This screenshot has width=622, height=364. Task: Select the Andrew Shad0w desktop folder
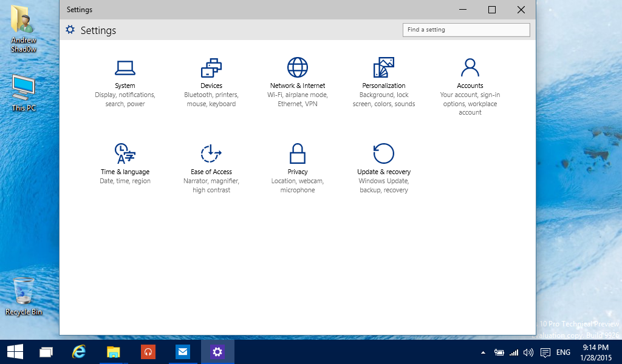coord(24,29)
